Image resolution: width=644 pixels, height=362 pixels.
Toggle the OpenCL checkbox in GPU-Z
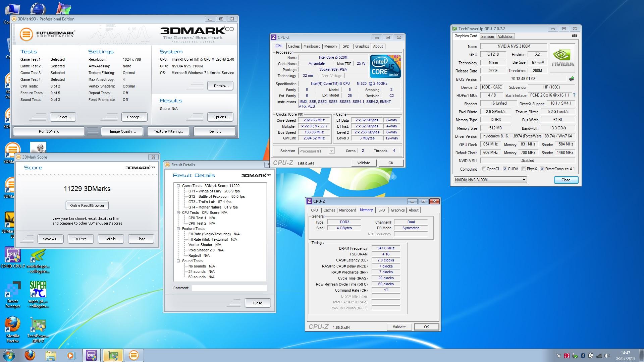(x=484, y=169)
